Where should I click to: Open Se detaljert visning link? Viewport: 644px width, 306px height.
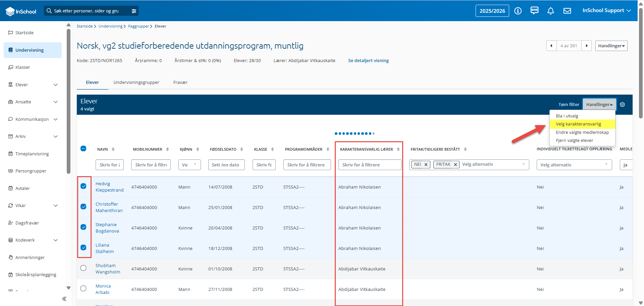click(368, 61)
